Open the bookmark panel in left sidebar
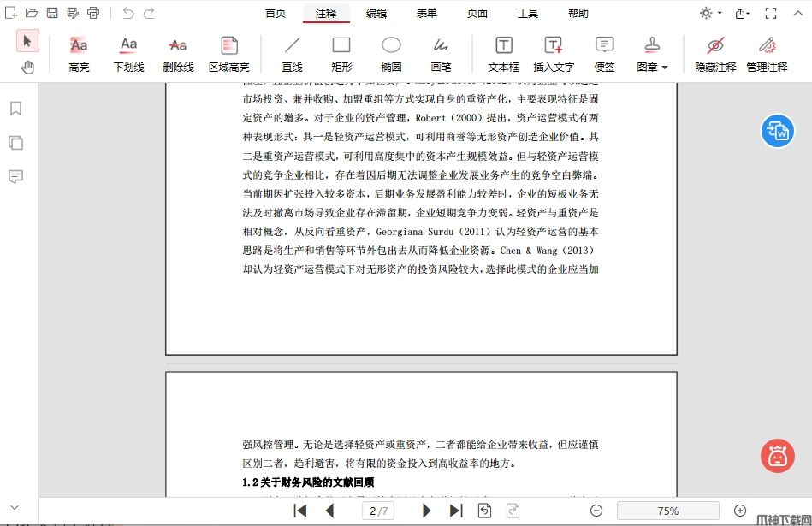The height and width of the screenshot is (526, 812). [15, 109]
